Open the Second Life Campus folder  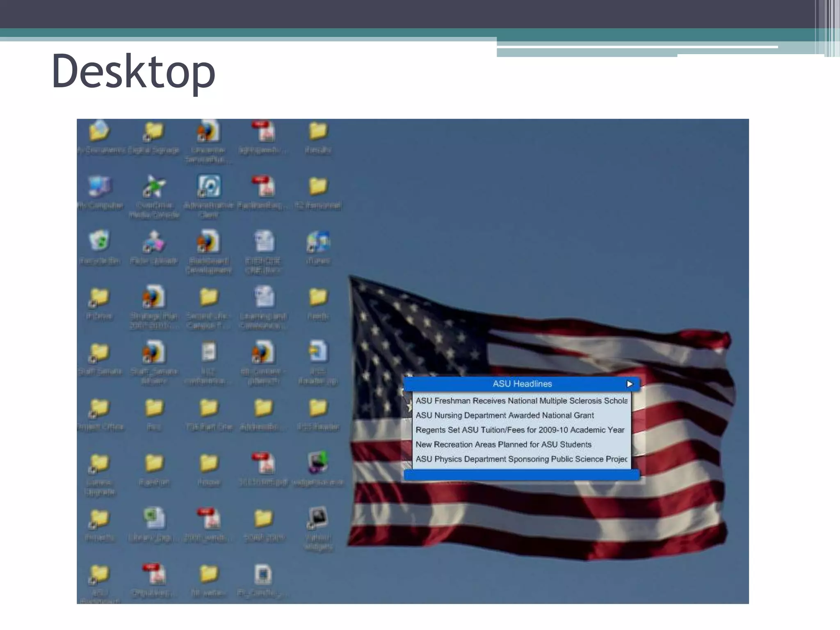tap(209, 297)
